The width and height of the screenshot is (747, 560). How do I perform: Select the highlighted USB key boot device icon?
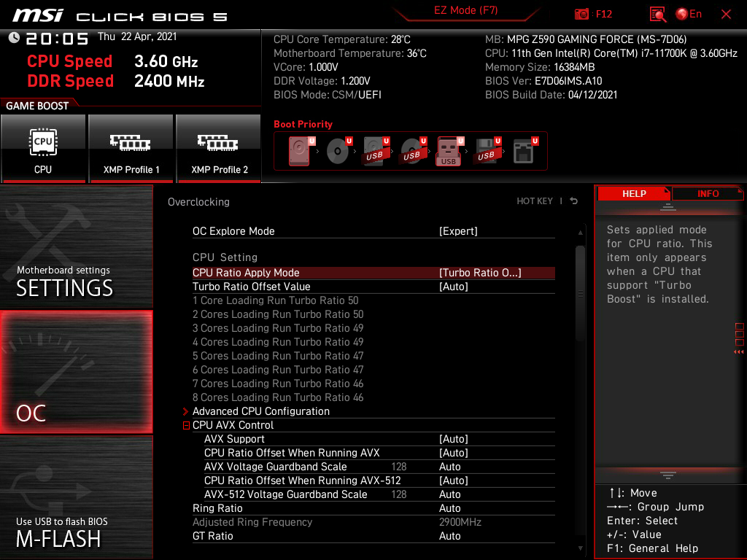point(450,151)
